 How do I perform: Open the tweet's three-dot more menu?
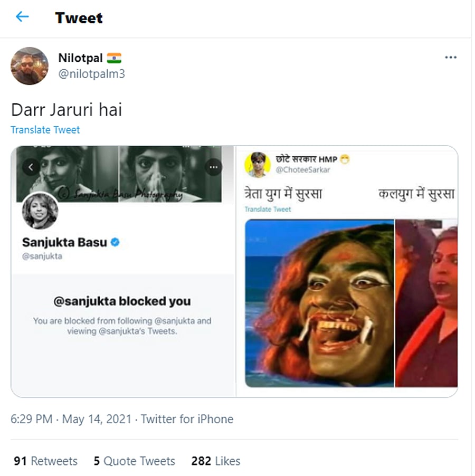tap(450, 58)
